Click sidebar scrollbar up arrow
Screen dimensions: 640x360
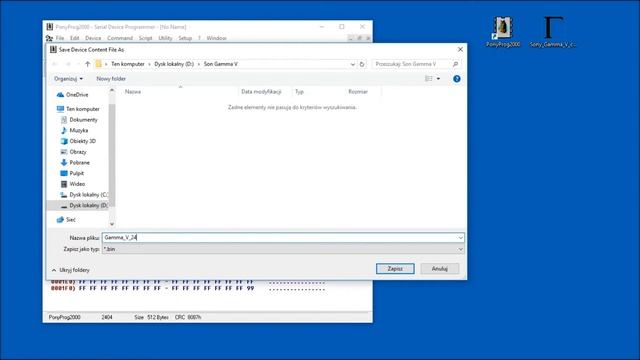[x=112, y=90]
